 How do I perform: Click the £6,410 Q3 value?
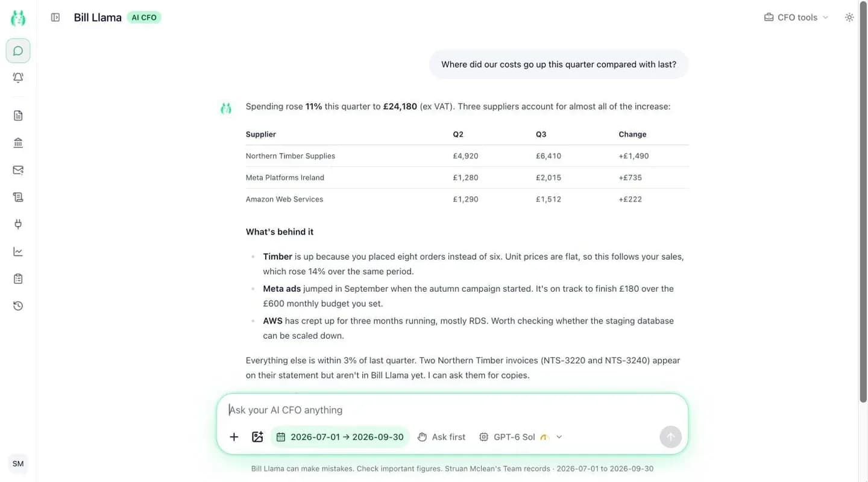[549, 156]
